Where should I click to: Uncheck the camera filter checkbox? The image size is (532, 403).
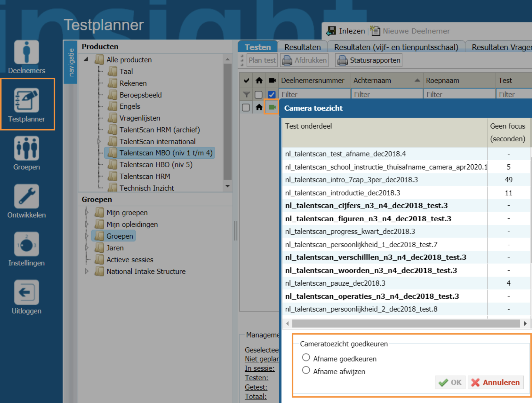click(x=271, y=94)
